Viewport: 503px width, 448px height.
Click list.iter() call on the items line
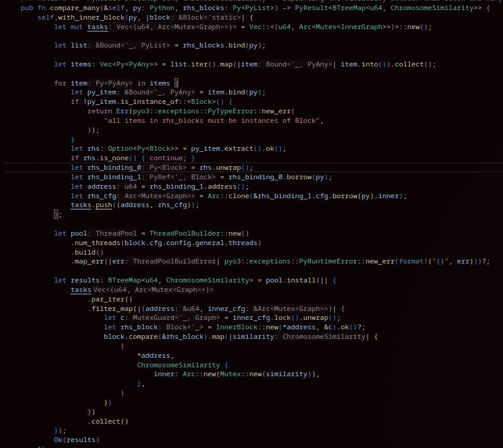[x=193, y=64]
